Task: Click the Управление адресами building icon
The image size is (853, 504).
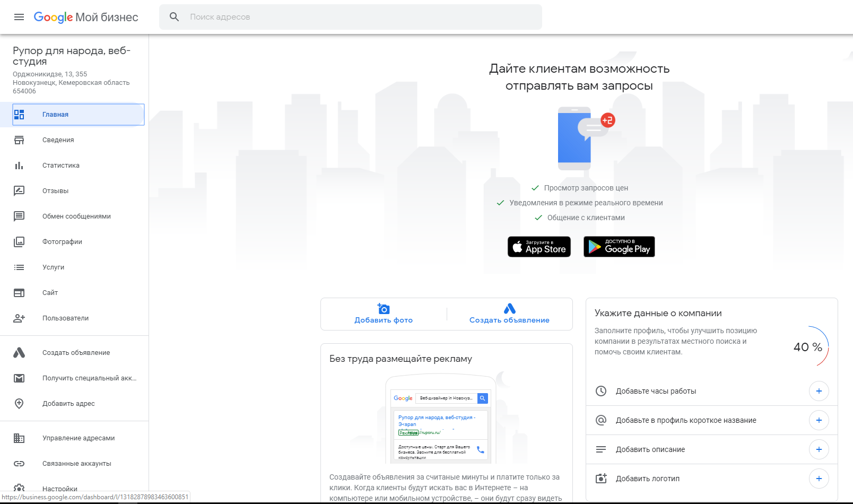Action: [19, 438]
